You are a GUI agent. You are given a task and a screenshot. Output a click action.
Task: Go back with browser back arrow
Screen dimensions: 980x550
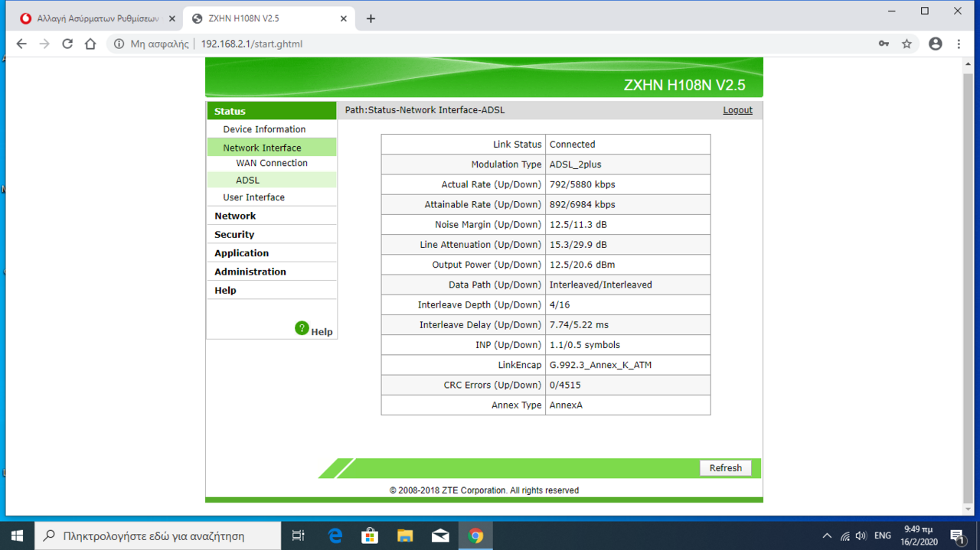point(21,44)
